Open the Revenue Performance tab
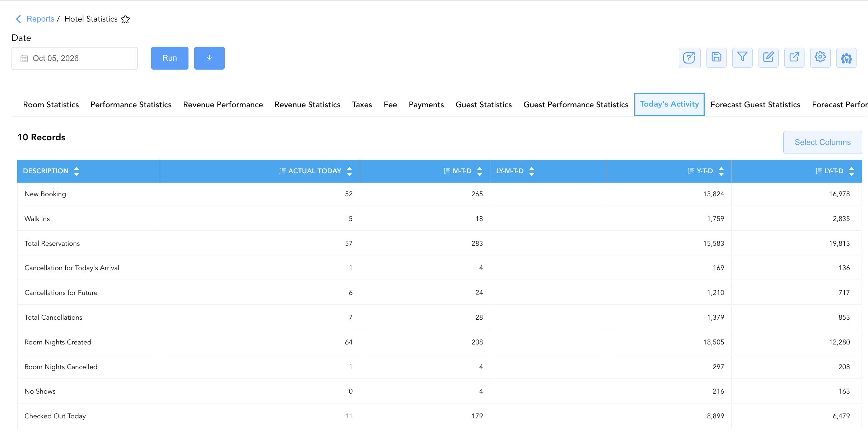 click(223, 105)
